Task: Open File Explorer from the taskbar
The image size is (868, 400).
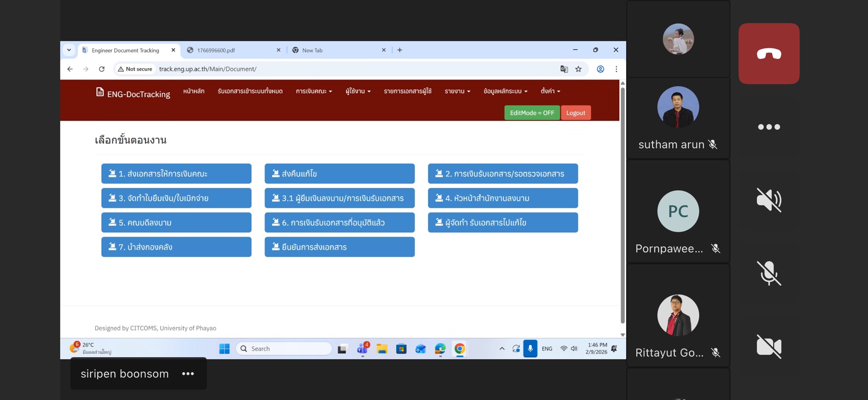Action: click(382, 349)
